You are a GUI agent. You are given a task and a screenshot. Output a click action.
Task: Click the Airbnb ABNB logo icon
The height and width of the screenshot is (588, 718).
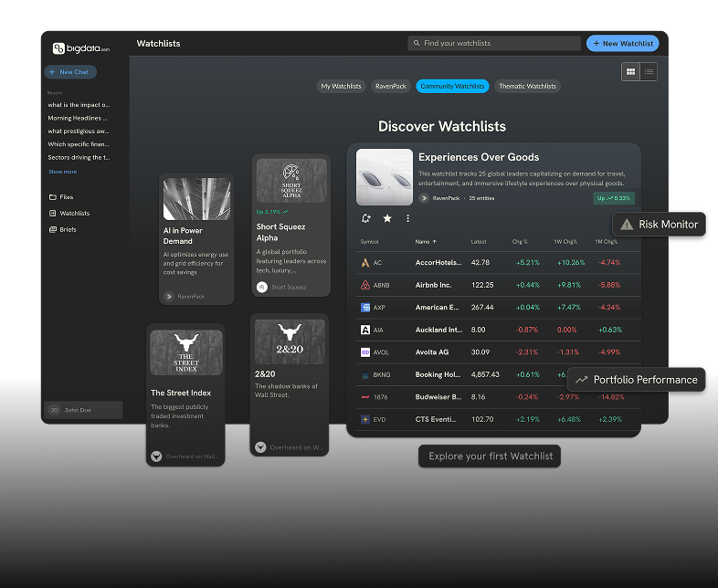click(x=365, y=285)
